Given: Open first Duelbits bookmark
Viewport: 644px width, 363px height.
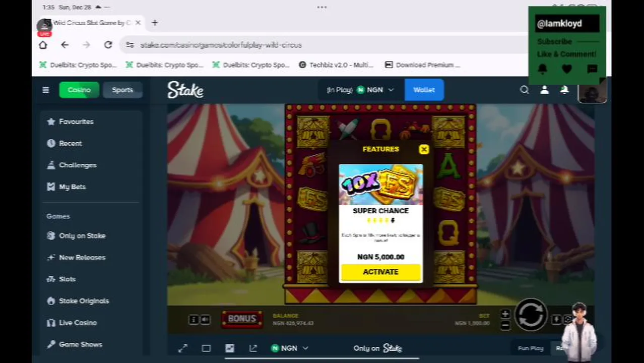Looking at the screenshot, I should 78,65.
